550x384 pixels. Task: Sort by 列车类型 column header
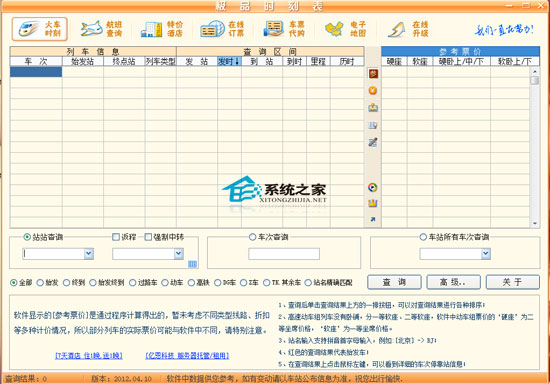tap(161, 61)
